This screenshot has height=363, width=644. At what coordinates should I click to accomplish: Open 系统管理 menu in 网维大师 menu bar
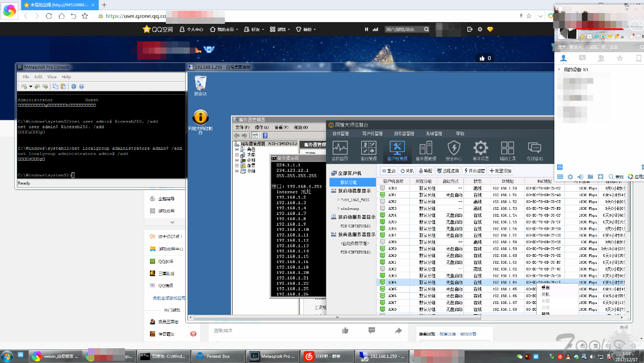(x=434, y=133)
